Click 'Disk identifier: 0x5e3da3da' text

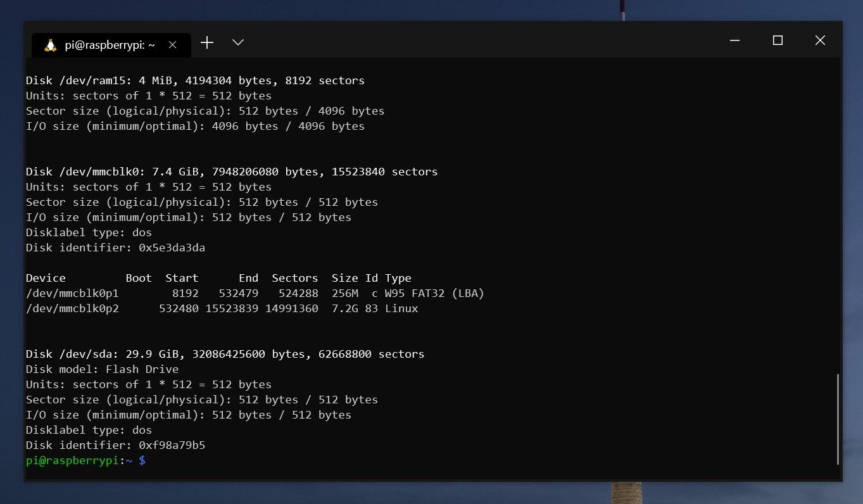115,248
